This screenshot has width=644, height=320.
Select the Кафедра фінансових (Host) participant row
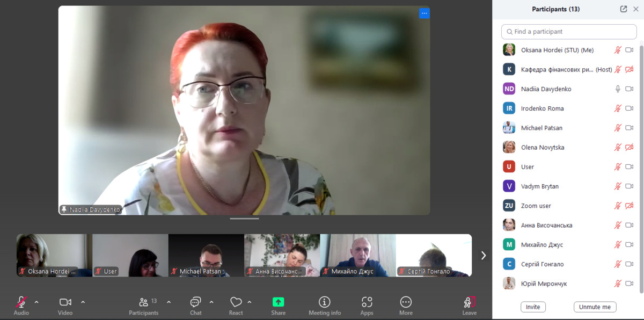point(569,69)
